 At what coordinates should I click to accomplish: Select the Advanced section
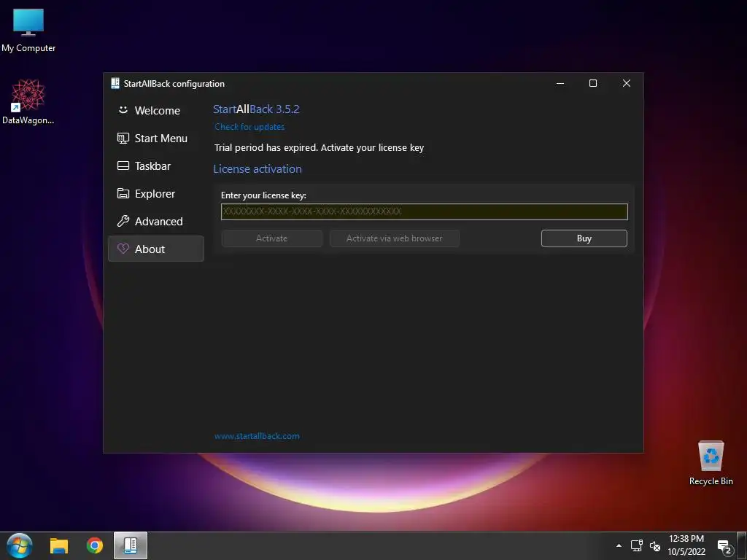[x=156, y=221]
